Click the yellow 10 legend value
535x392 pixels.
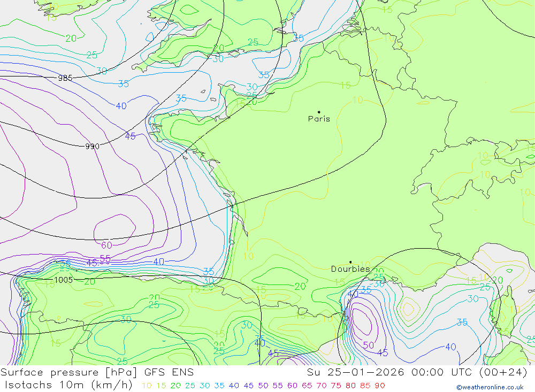[147, 386]
